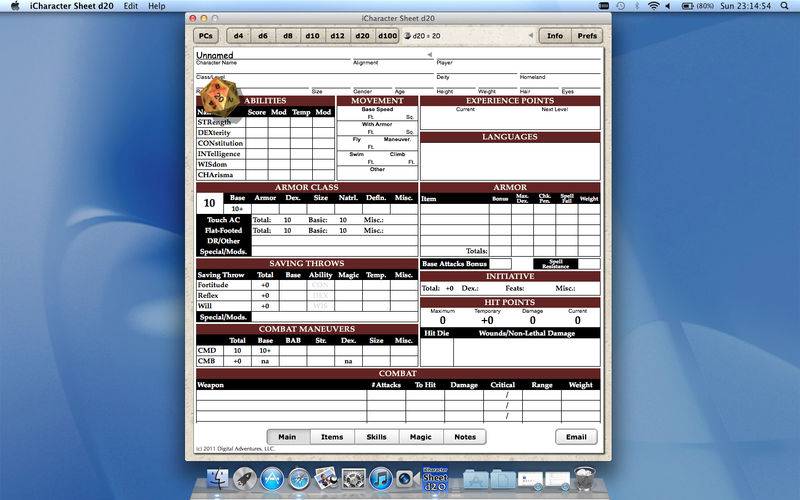Open the iCharacter Sheet d20 menu
This screenshot has width=800, height=500.
click(x=71, y=6)
